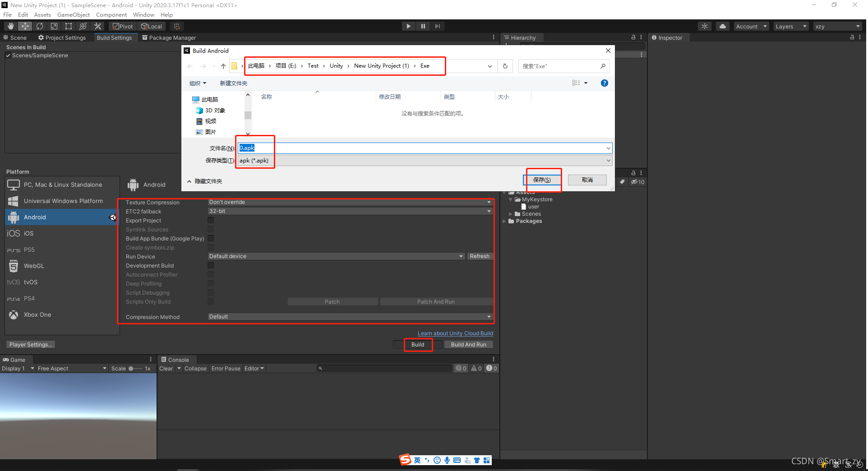Viewport: 868px width, 471px height.
Task: Switch to the Project Settings tab
Action: coord(62,38)
